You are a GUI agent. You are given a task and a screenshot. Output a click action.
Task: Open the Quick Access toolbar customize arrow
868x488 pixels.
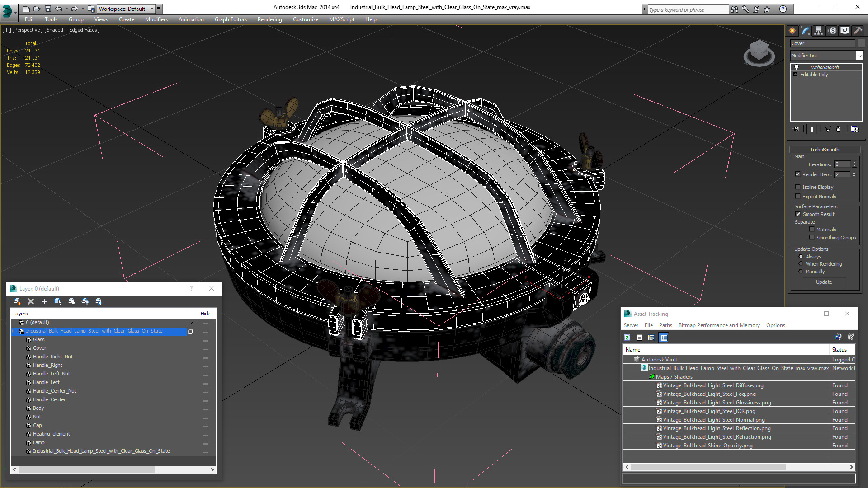[159, 9]
